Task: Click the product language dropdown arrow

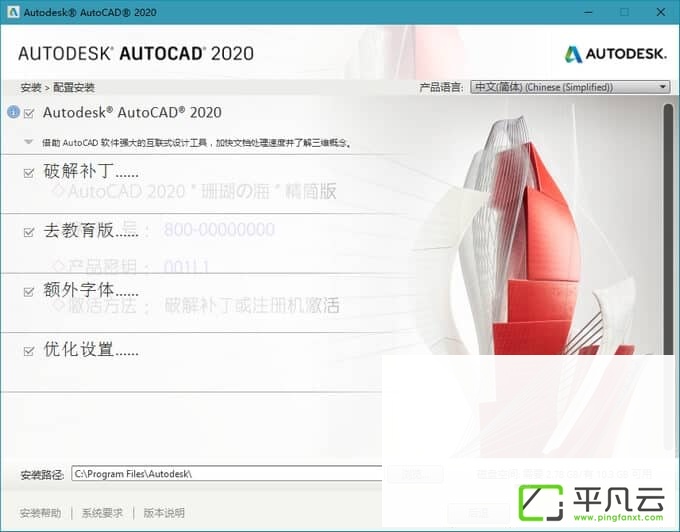Action: click(663, 87)
